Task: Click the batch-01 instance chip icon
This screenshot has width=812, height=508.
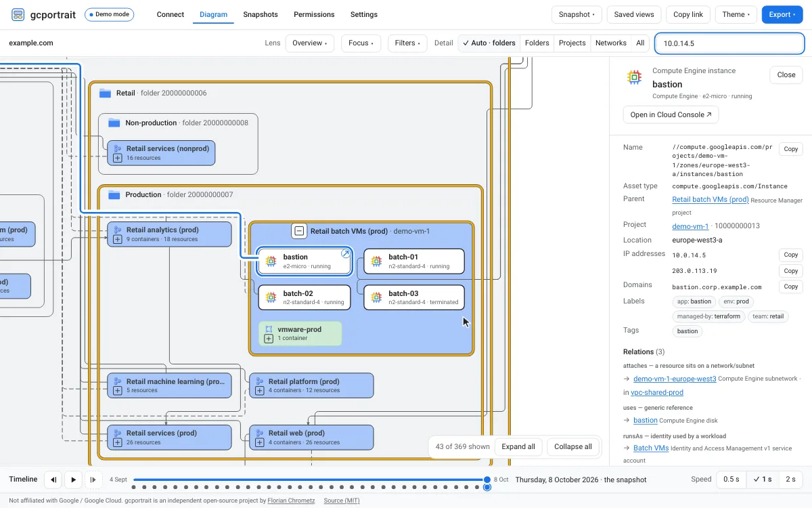Action: pyautogui.click(x=376, y=261)
